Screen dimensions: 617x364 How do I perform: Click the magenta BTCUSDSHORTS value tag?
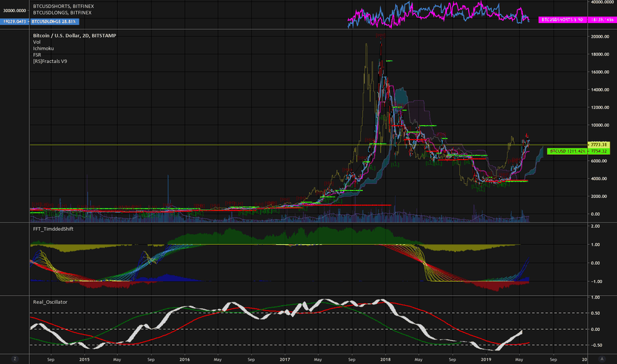(562, 19)
